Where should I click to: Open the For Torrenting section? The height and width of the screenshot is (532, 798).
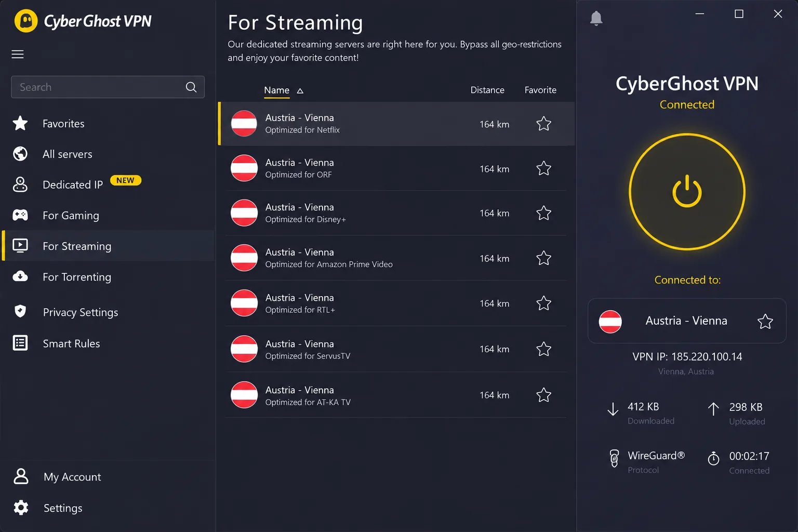point(108,276)
